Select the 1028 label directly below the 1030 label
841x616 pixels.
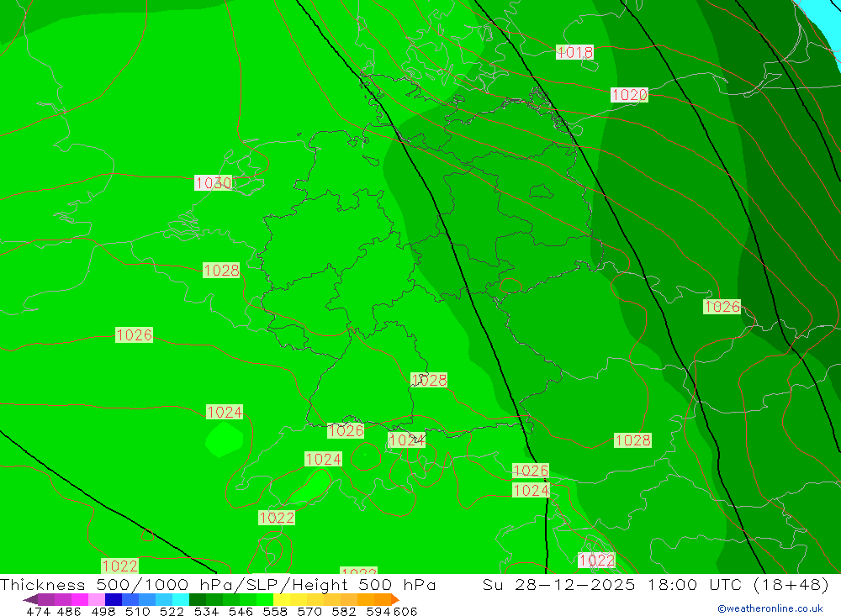click(x=221, y=271)
